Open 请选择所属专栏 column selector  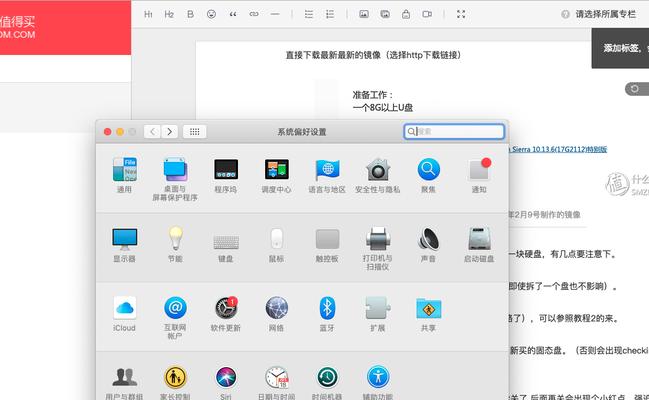pos(606,14)
